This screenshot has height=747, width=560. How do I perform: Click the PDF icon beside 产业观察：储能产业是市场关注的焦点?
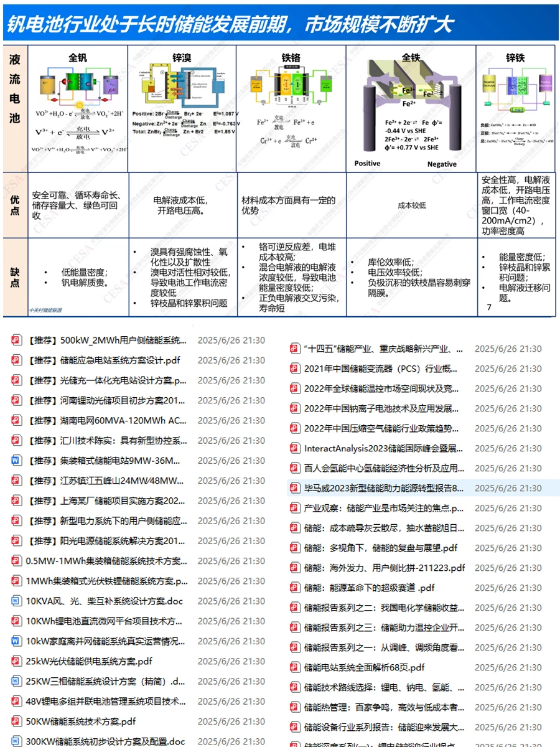[292, 508]
